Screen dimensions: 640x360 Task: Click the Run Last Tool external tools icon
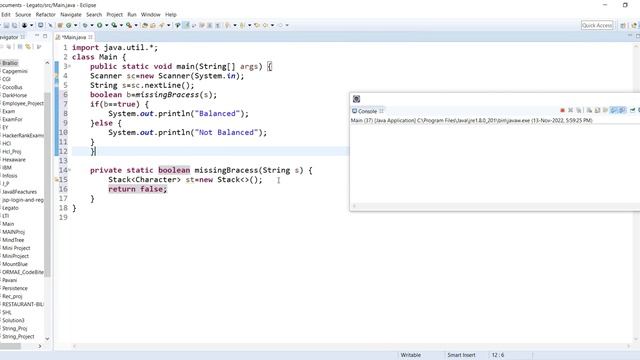click(129, 25)
